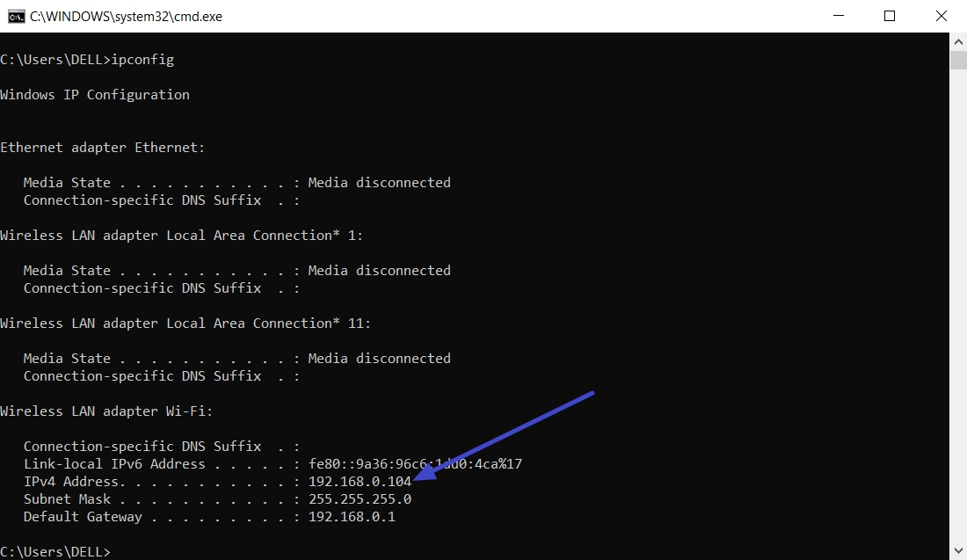Maximize the cmd.exe window
Image resolution: width=967 pixels, height=560 pixels.
point(890,16)
